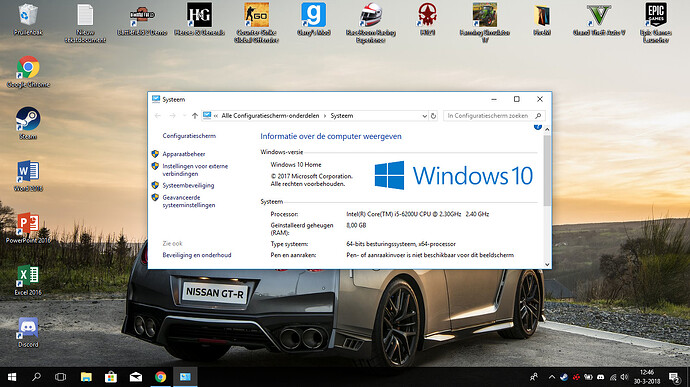Click the Systeem window taskbar button
This screenshot has width=690, height=387.
click(185, 377)
